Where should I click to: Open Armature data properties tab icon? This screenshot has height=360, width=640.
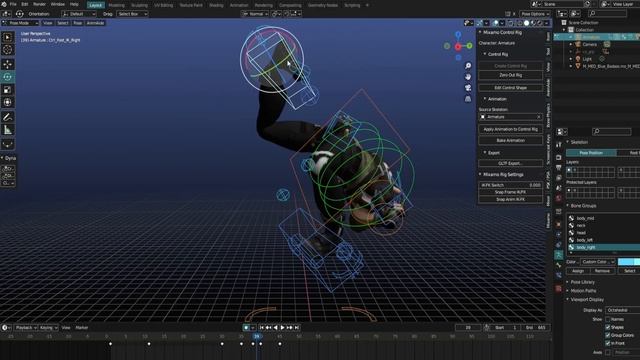559,255
